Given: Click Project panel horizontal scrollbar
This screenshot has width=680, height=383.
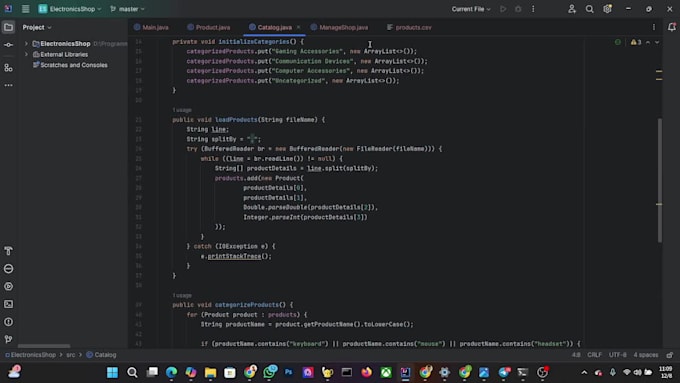Looking at the screenshot, I should tap(44, 346).
